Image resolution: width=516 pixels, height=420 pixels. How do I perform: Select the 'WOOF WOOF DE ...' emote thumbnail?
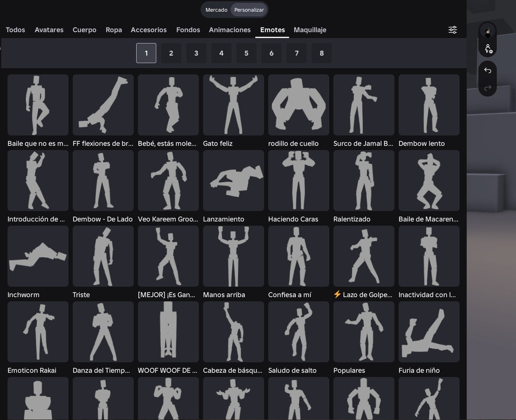coord(168,332)
